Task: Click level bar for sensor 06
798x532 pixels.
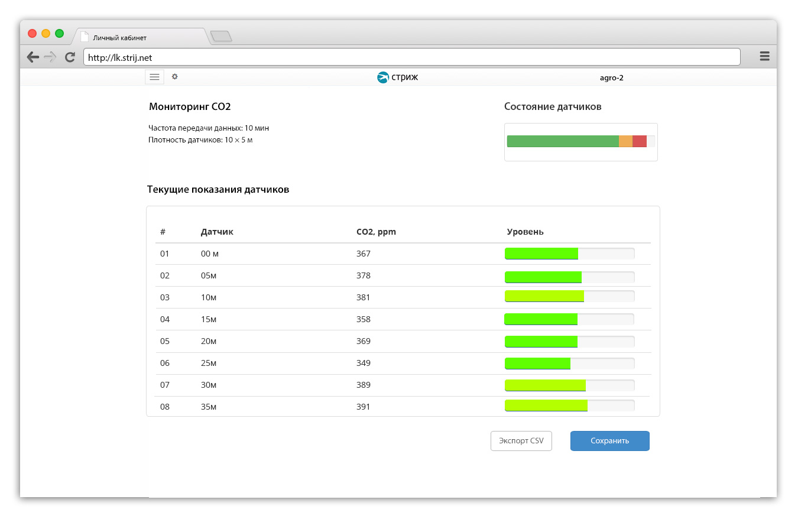Action: tap(569, 364)
